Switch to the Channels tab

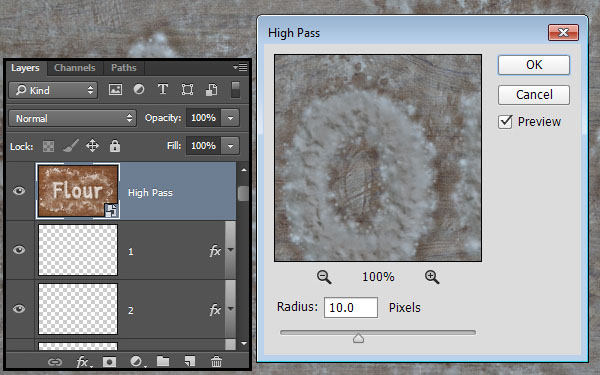tap(75, 68)
